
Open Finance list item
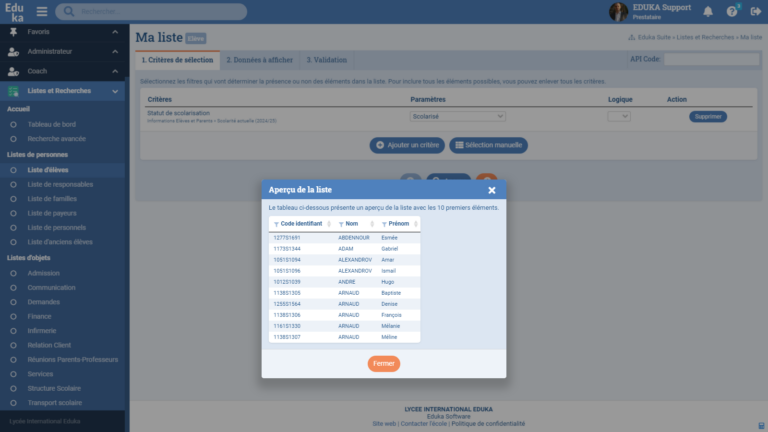pos(39,316)
